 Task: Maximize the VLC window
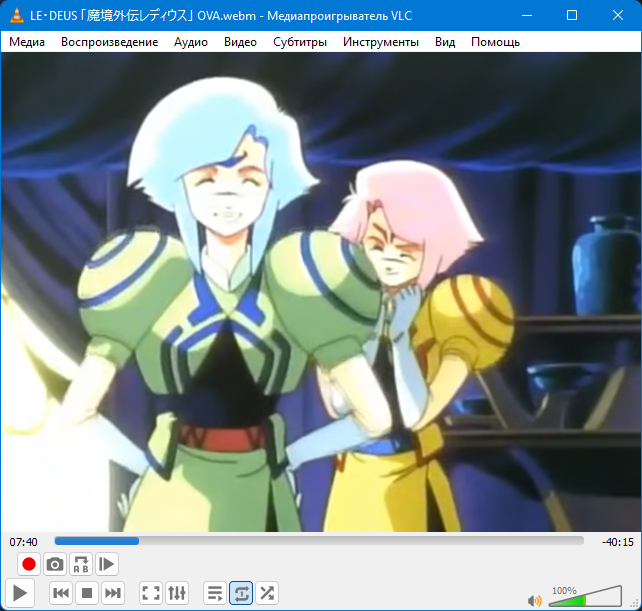tap(572, 16)
